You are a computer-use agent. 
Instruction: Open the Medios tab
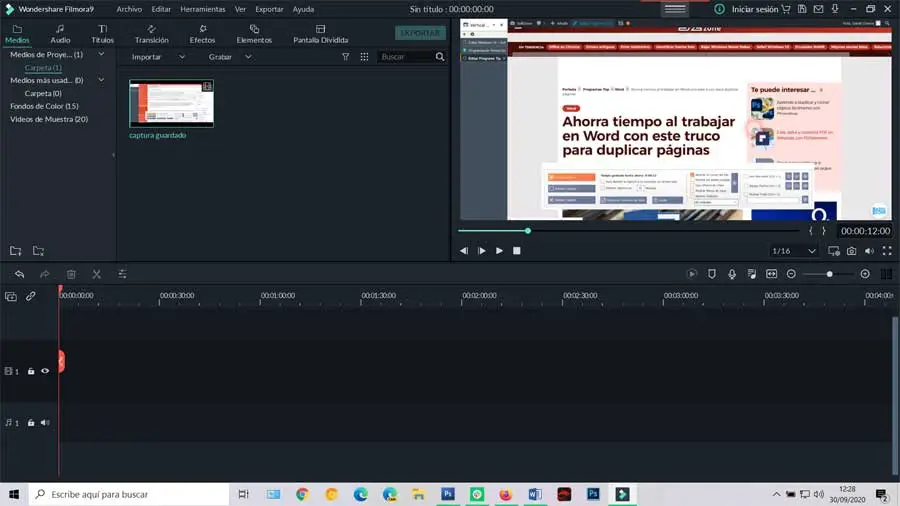tap(17, 34)
